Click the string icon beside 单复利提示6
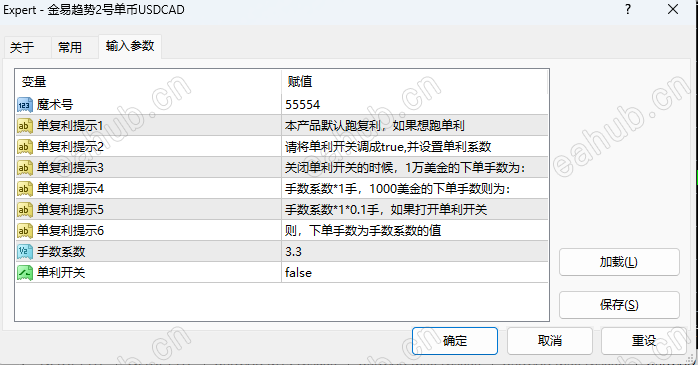 24,231
